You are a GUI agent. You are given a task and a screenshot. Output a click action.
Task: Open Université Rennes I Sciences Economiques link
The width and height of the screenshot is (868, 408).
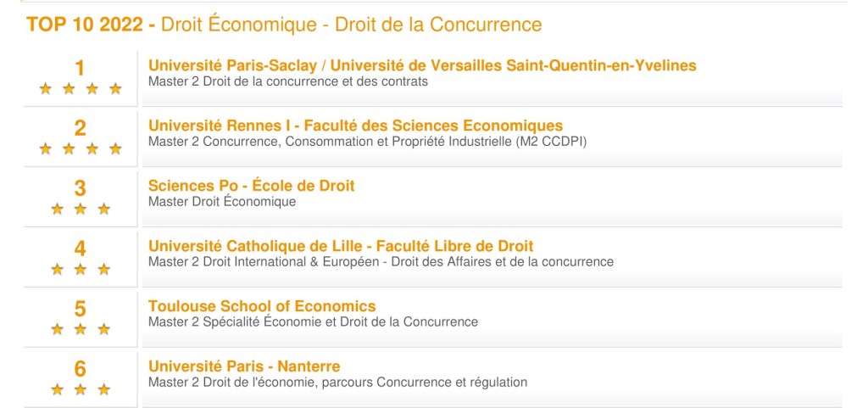[355, 126]
